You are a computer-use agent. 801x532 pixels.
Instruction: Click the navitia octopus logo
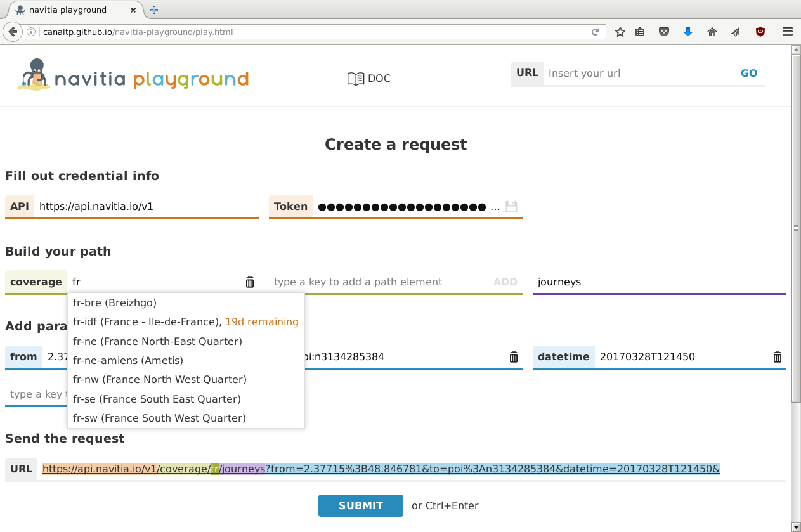coord(33,74)
